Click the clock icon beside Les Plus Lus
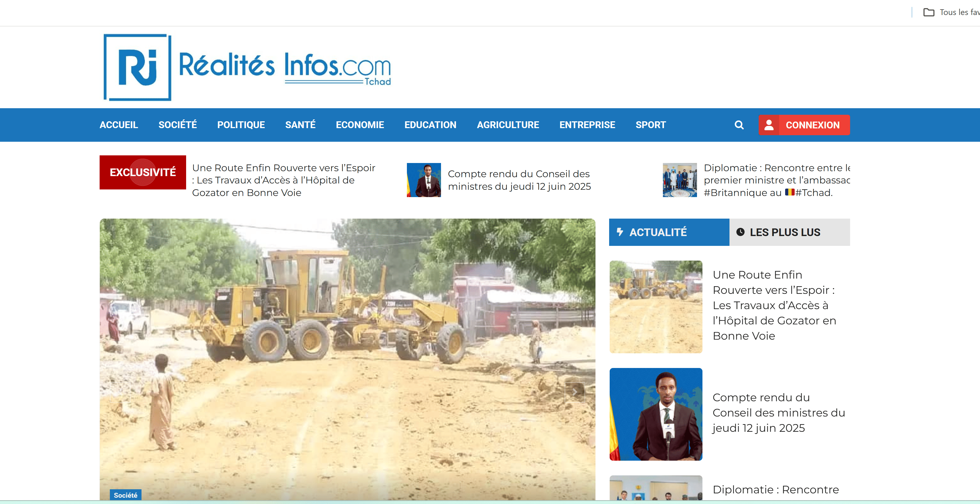The image size is (980, 504). [741, 232]
